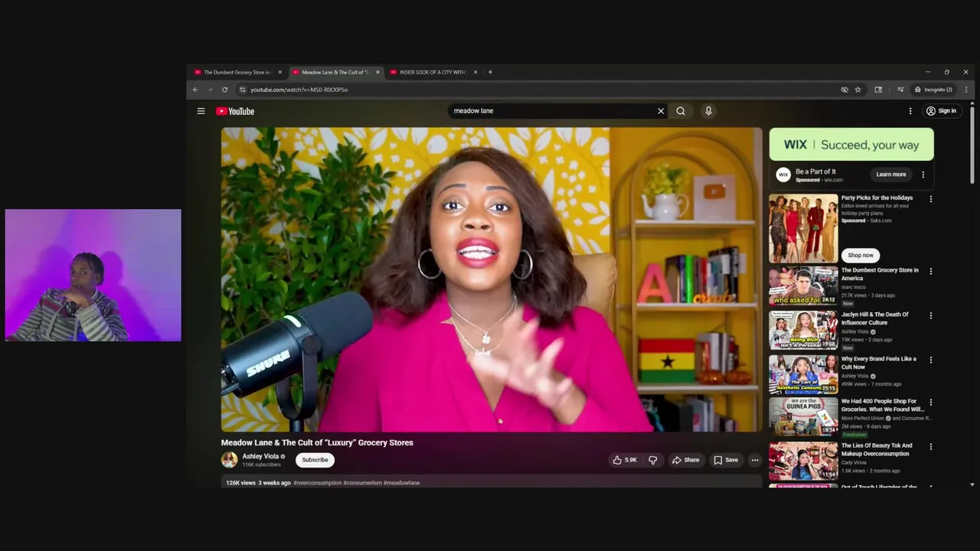Screen dimensions: 980x551
Task: Reload the YouTube page
Action: tap(224, 90)
